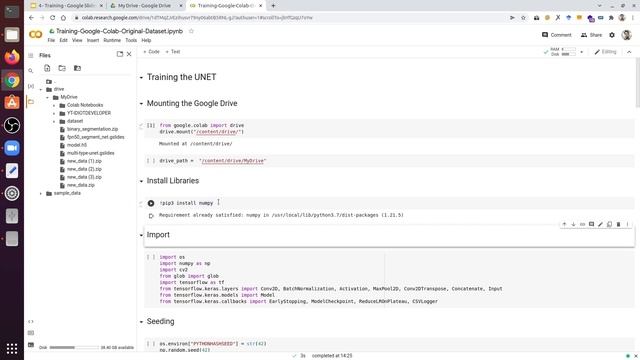Image resolution: width=640 pixels, height=360 pixels.
Task: Collapse the Import section
Action: coord(141,235)
